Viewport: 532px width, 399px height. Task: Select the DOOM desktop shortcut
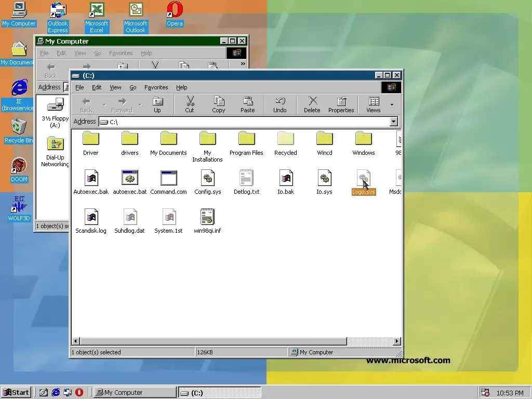click(19, 170)
